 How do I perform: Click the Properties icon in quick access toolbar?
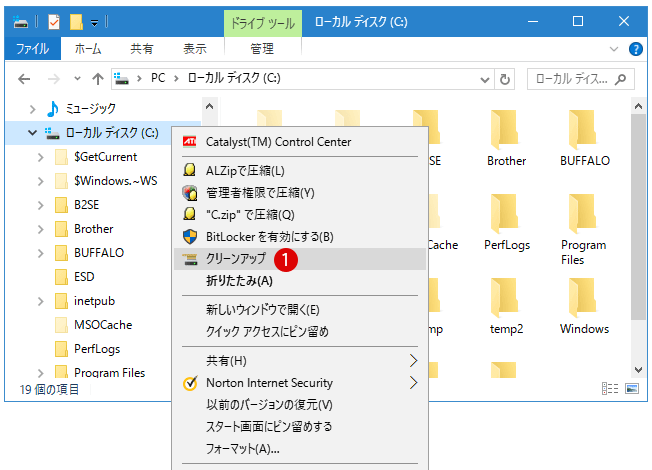point(54,22)
